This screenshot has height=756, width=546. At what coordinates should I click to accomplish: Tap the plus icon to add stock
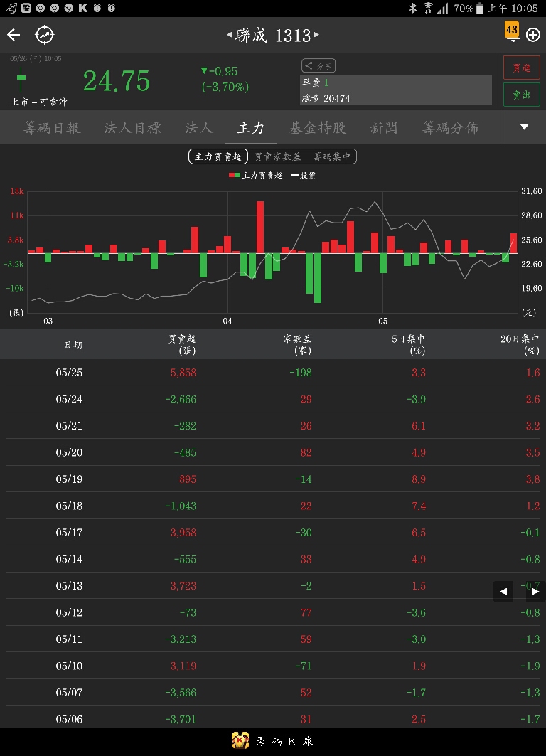[533, 35]
